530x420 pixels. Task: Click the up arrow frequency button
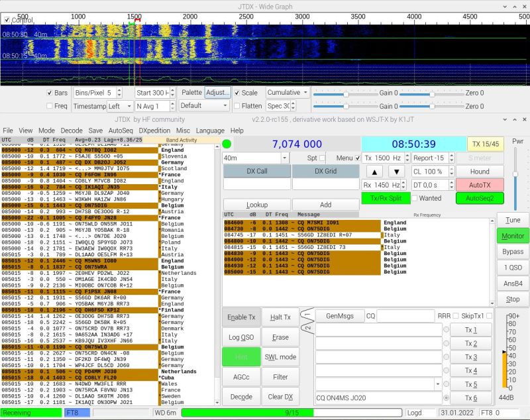(x=374, y=172)
